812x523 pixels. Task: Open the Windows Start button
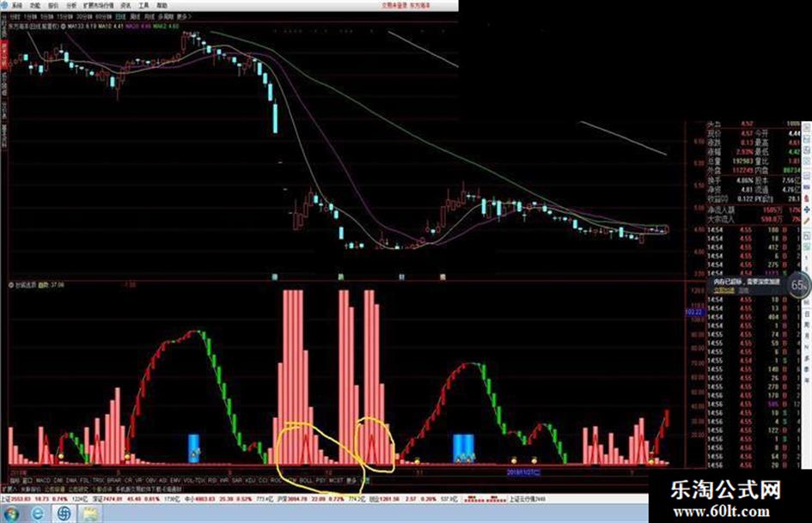10,514
